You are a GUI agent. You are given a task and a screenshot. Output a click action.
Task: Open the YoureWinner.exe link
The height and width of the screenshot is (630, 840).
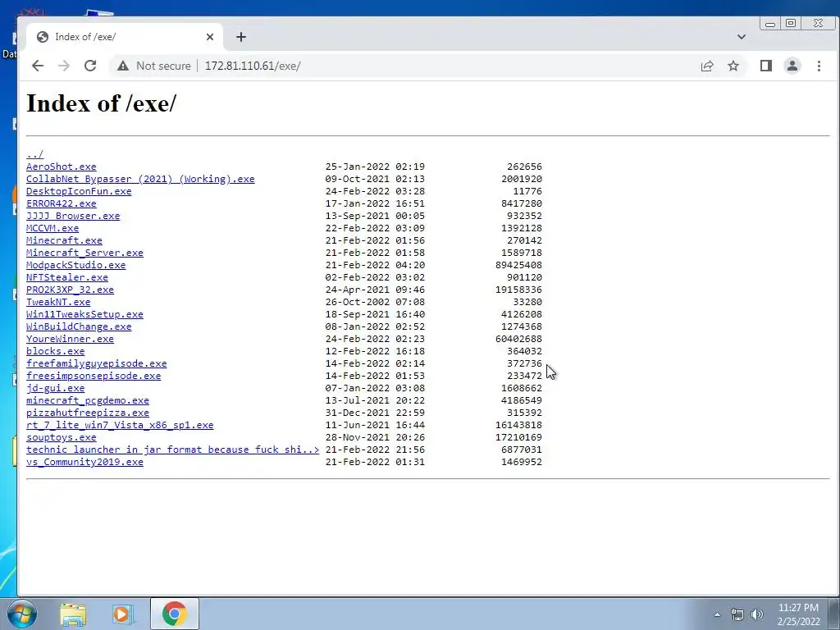coord(71,339)
